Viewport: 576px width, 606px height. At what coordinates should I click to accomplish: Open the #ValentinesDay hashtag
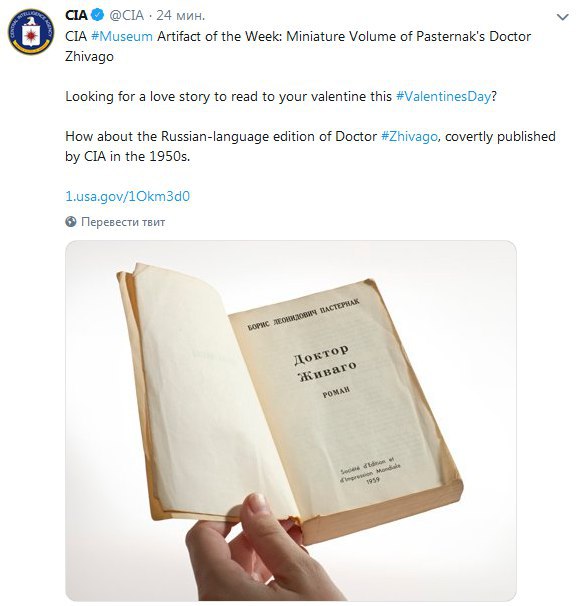click(443, 96)
